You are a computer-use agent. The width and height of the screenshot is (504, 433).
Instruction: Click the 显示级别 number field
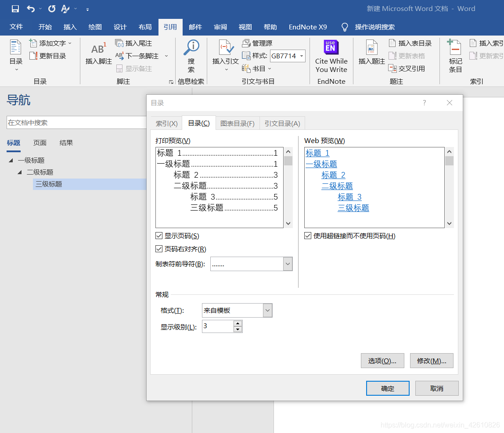218,326
